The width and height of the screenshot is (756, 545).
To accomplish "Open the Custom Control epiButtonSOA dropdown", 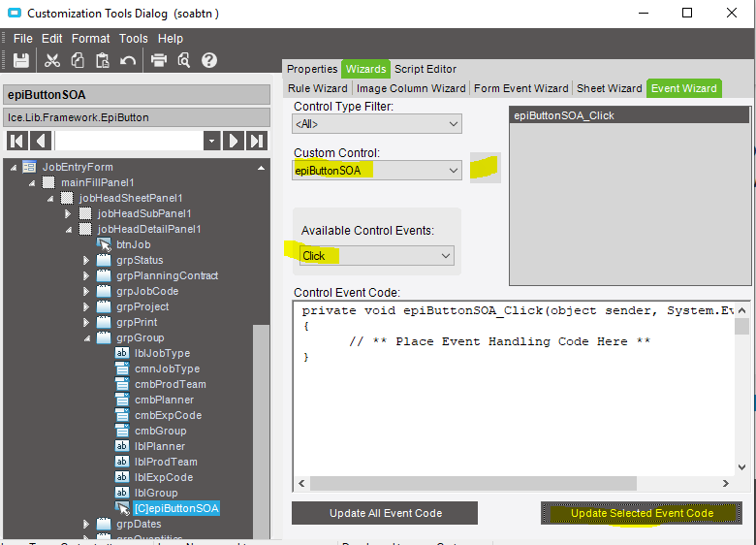I will click(377, 171).
